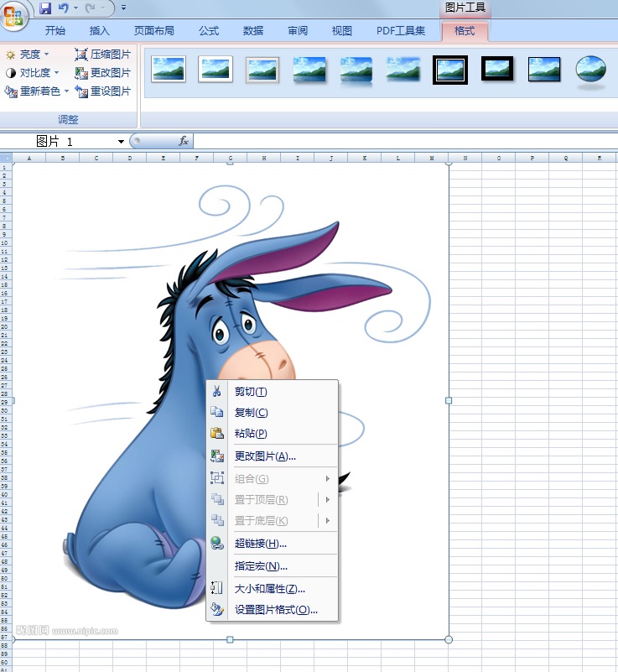Image resolution: width=618 pixels, height=672 pixels.
Task: Apply the third gray-frame picture style
Action: [262, 70]
